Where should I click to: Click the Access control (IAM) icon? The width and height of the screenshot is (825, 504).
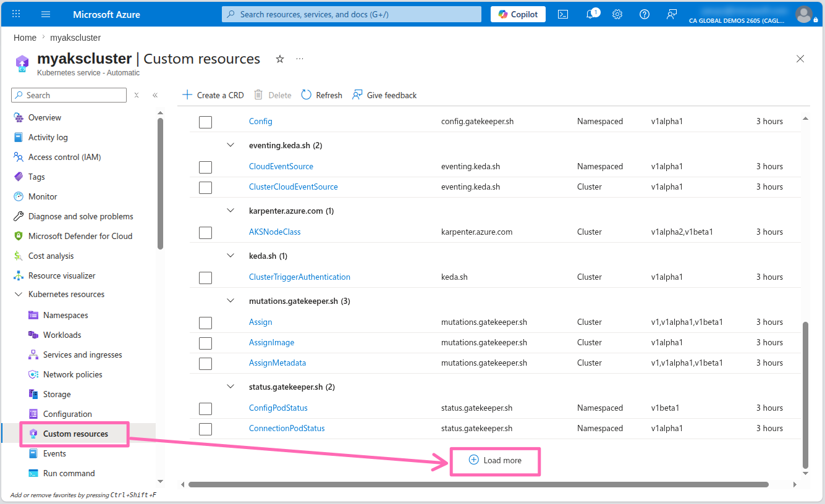coord(18,157)
